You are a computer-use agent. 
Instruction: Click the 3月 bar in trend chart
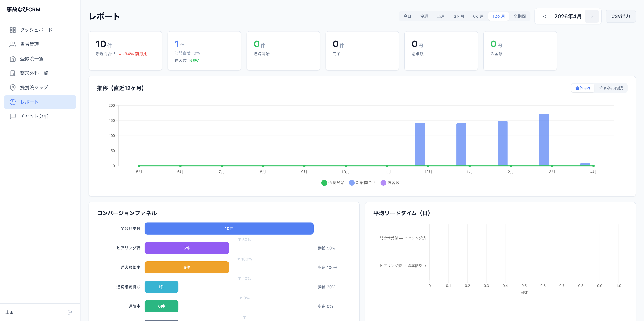(544, 140)
